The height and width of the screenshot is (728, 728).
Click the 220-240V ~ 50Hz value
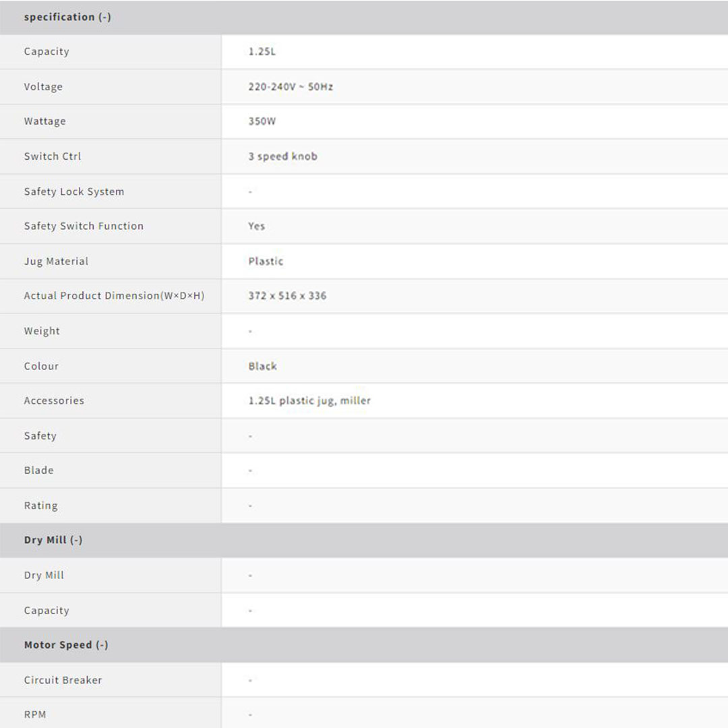291,87
